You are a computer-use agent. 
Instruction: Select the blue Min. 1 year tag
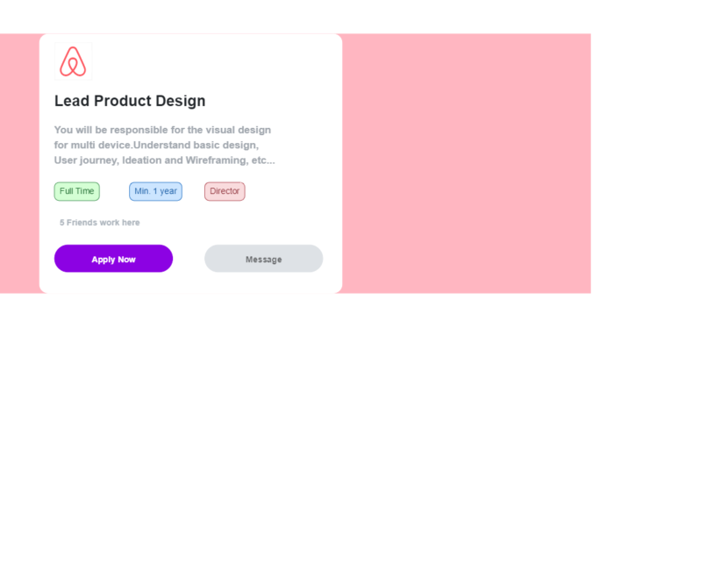click(155, 191)
